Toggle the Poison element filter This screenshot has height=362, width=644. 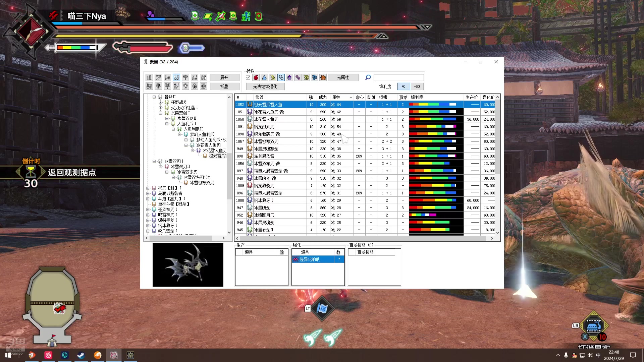298,77
